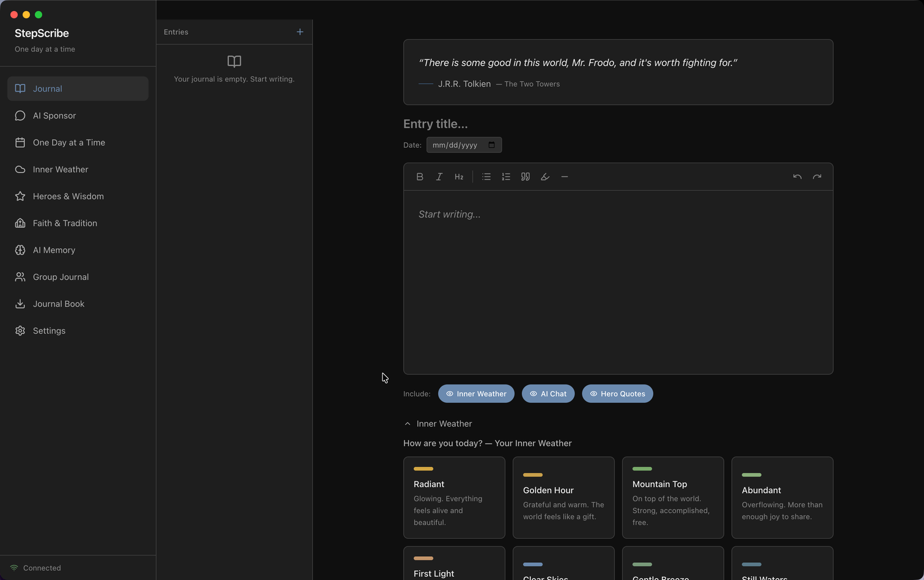Disable AI Chat inclusion toggle
The width and height of the screenshot is (924, 580).
pyautogui.click(x=548, y=394)
